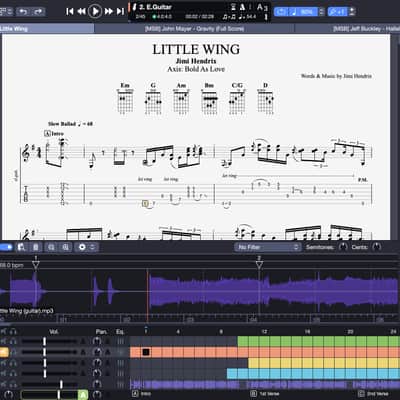Click the import audio file icon in audio panel
This screenshot has height=400, width=400.
[x=22, y=247]
